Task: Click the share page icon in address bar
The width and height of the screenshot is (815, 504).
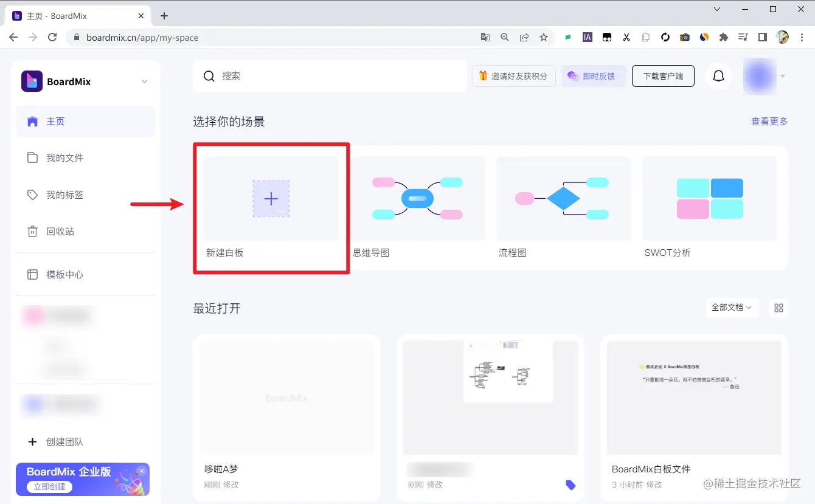Action: coord(524,37)
